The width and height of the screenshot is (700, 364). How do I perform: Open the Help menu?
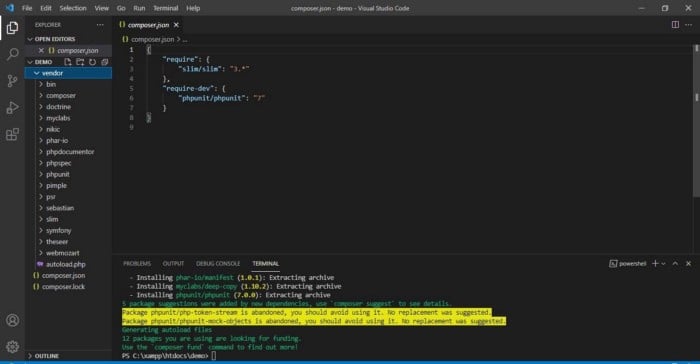click(x=193, y=8)
